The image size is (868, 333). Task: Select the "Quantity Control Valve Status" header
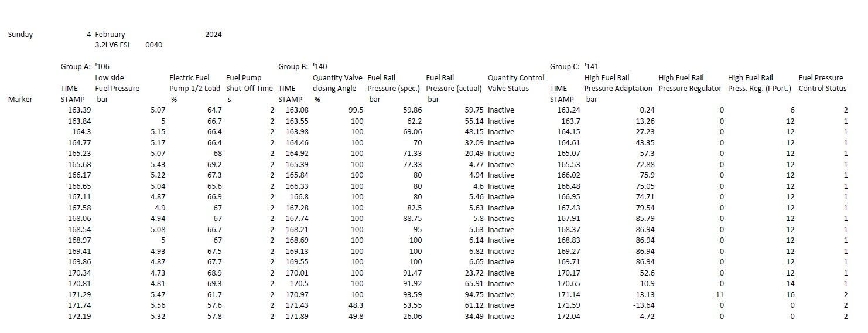(x=516, y=83)
